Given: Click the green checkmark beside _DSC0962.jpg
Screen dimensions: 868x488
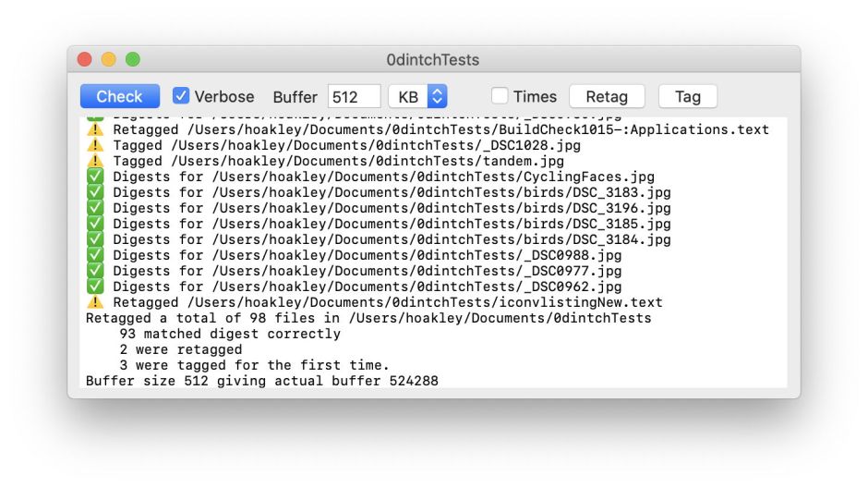Looking at the screenshot, I should [x=95, y=287].
